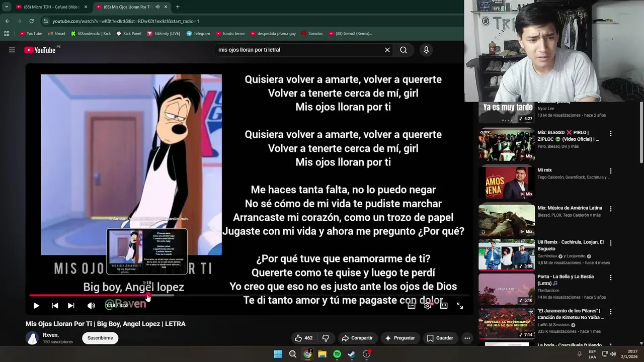Open the YouTube guide hamburger menu
644x362 pixels.
click(x=12, y=50)
